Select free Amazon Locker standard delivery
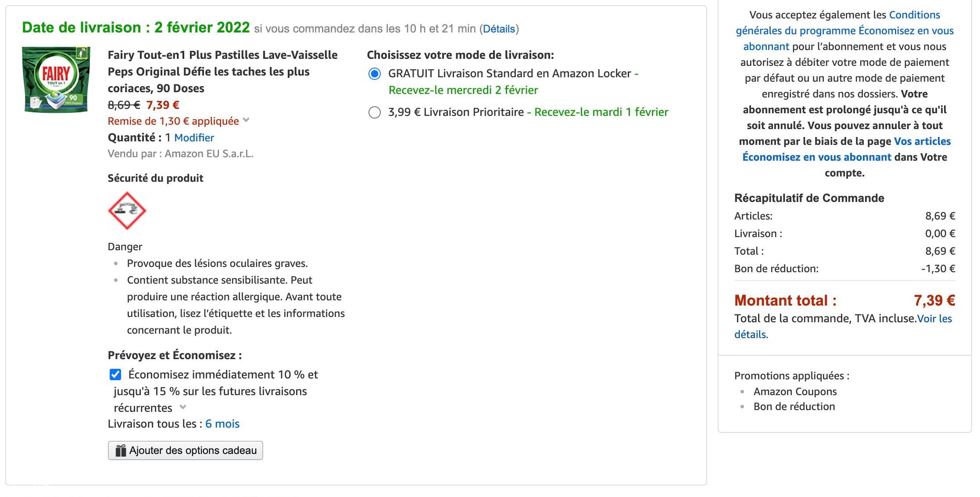This screenshot has width=980, height=497. 374,74
